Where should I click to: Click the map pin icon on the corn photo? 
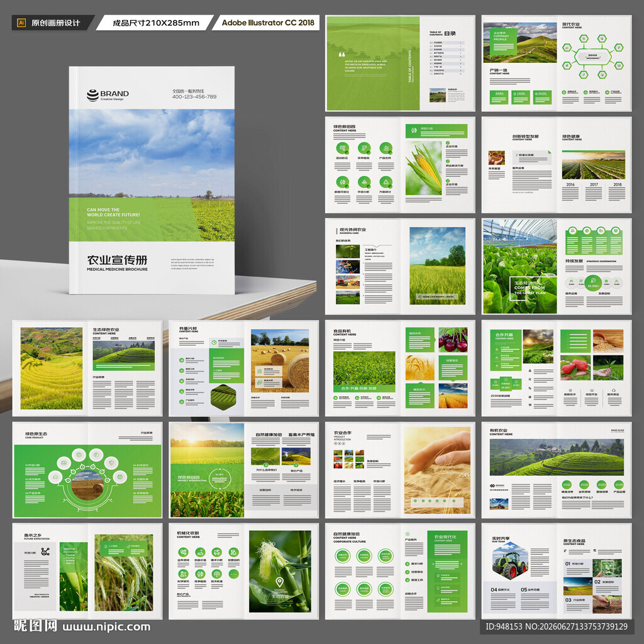(280, 582)
